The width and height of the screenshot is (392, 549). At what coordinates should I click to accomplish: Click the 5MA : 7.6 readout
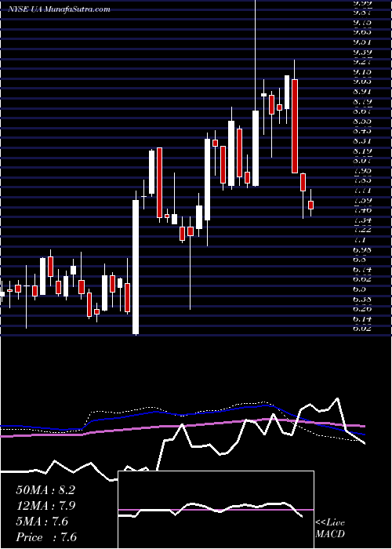42,522
